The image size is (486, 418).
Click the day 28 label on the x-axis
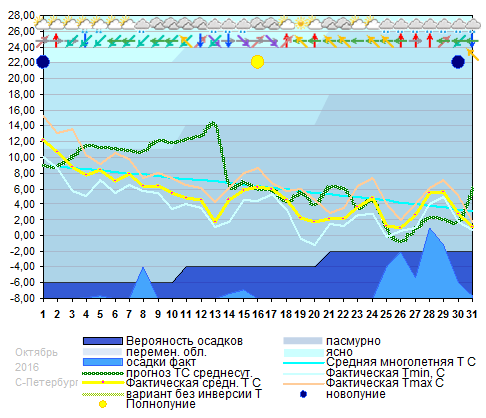[429, 314]
